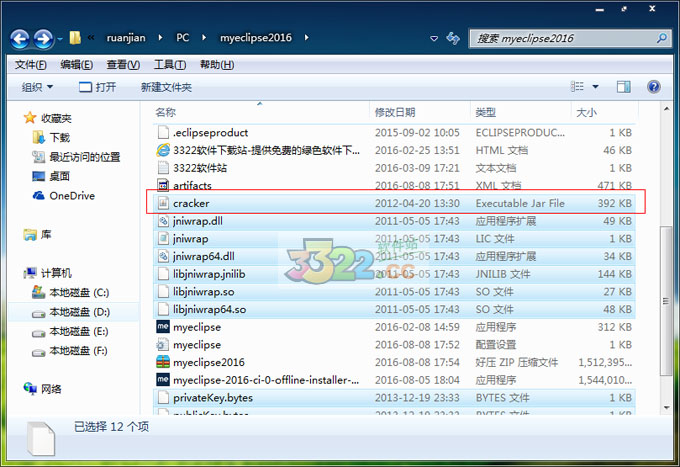Open 下载 in the navigation pane

(x=59, y=137)
